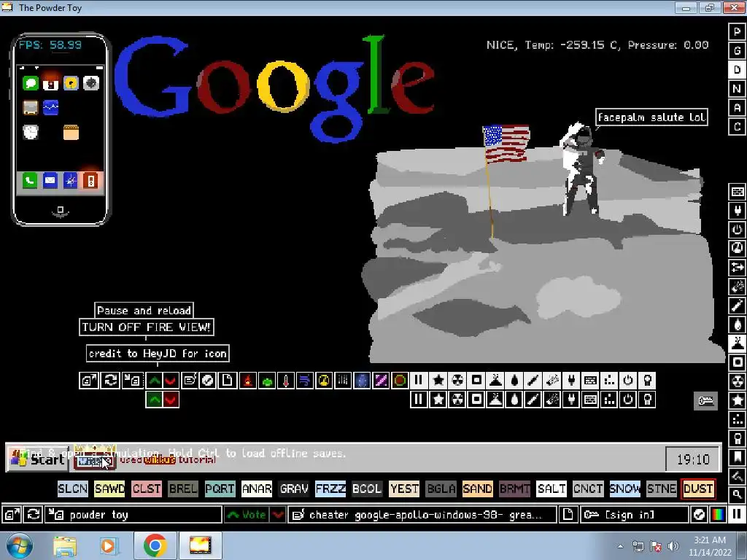The image size is (747, 560).
Task: Choose the FRZZ powder element
Action: click(x=330, y=489)
